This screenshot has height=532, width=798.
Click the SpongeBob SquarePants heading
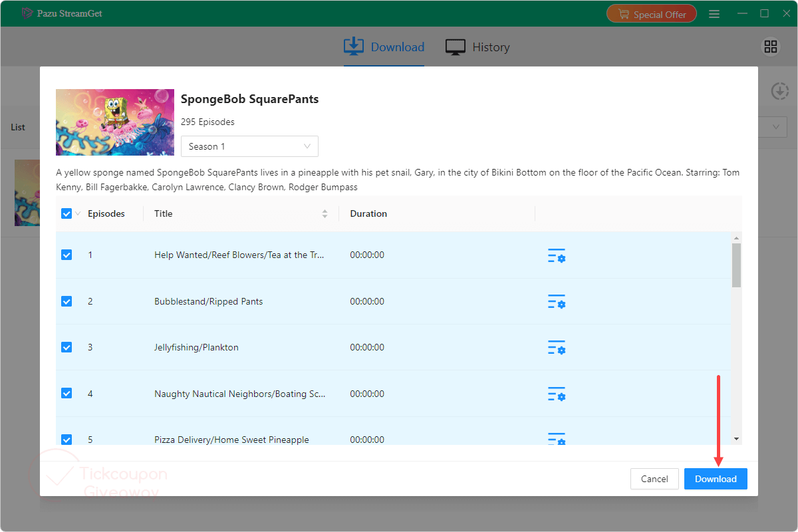(x=250, y=99)
